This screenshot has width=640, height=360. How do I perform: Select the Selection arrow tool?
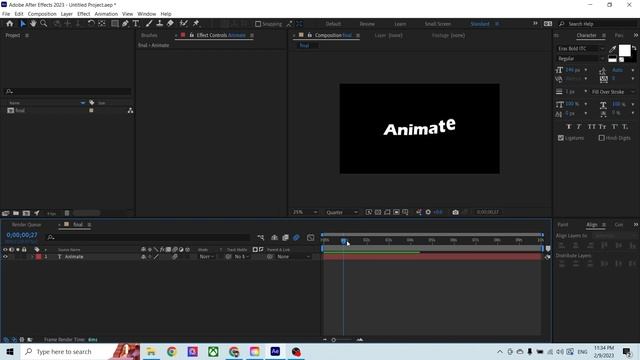pyautogui.click(x=23, y=24)
